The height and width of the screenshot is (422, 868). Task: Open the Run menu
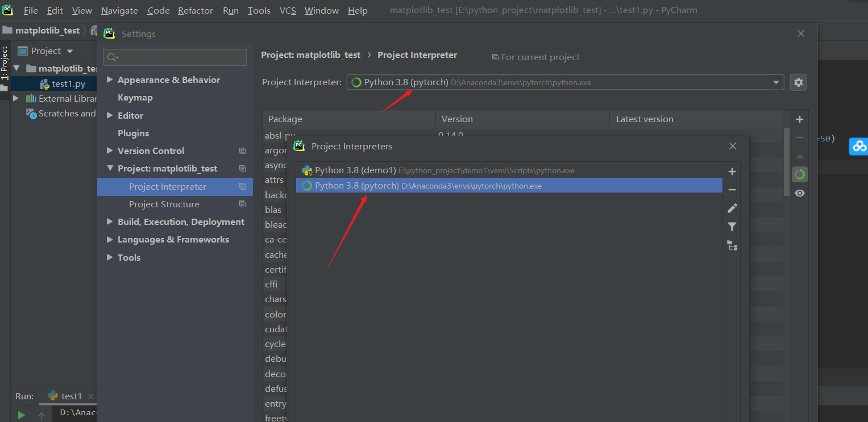231,10
